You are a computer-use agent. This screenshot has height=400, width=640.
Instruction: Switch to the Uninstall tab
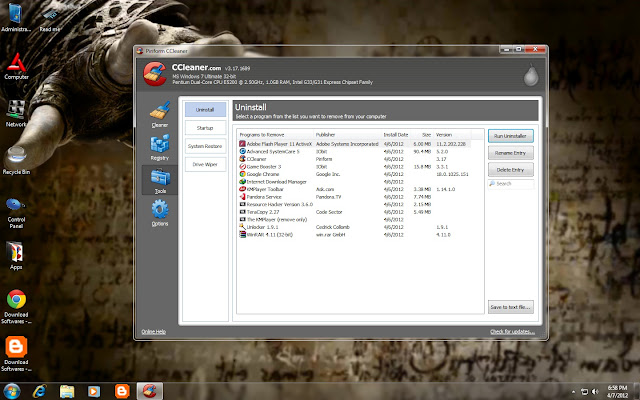(x=205, y=109)
